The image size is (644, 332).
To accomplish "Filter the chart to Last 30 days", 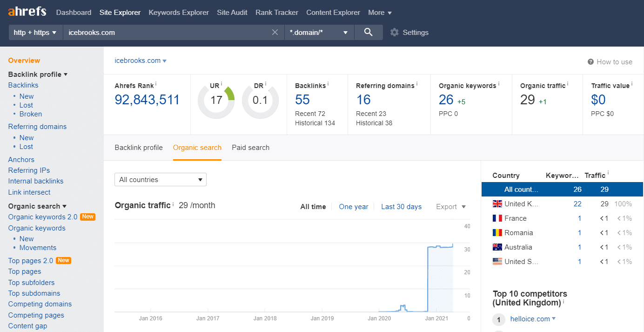I will click(x=401, y=207).
